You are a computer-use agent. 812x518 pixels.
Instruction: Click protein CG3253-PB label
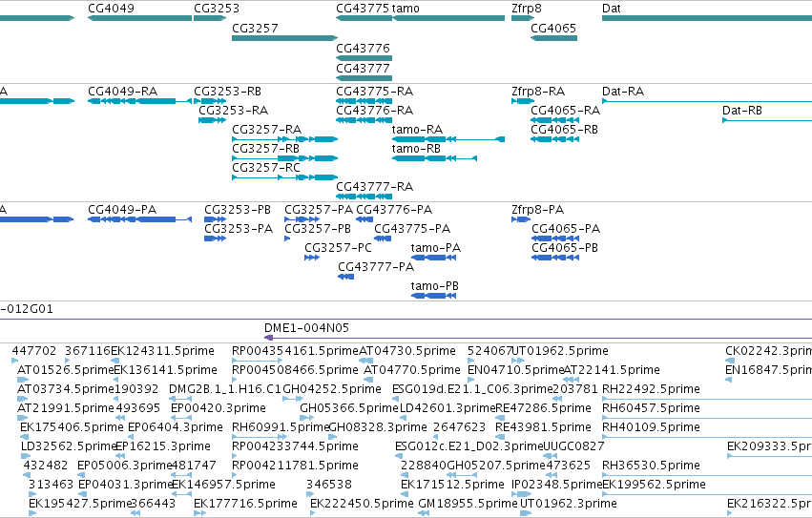pyautogui.click(x=238, y=210)
